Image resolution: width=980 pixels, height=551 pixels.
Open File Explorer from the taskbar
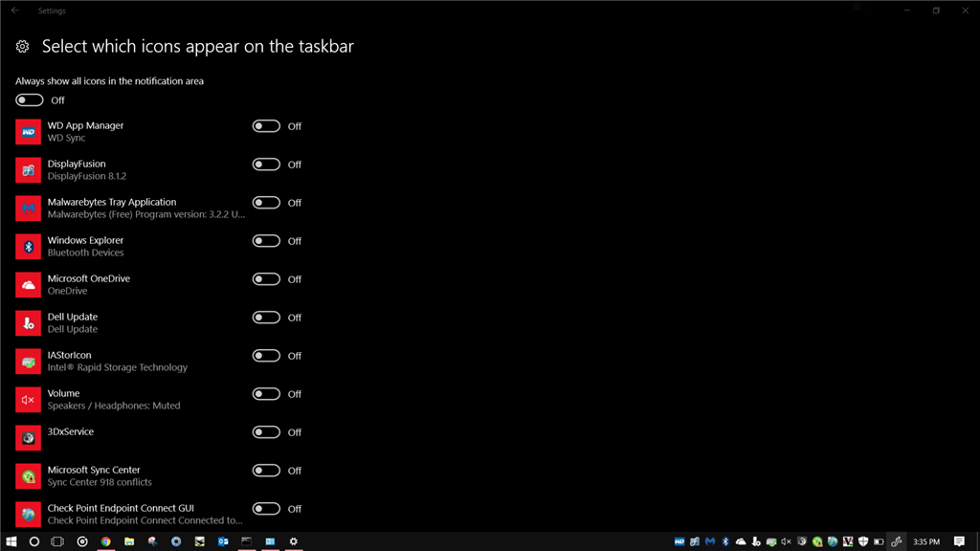(129, 541)
